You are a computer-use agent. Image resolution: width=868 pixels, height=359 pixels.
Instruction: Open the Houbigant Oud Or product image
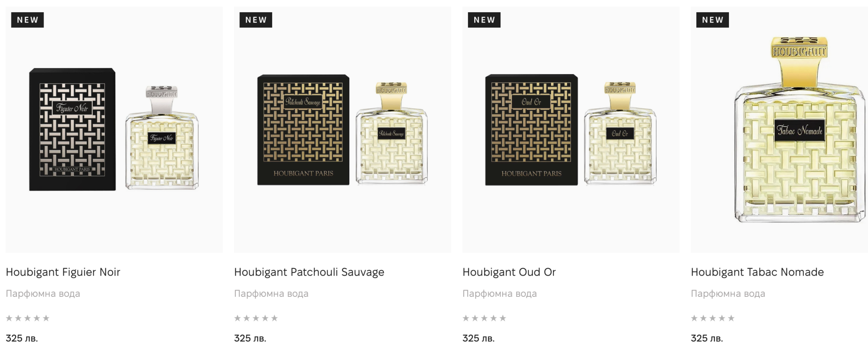pyautogui.click(x=570, y=130)
